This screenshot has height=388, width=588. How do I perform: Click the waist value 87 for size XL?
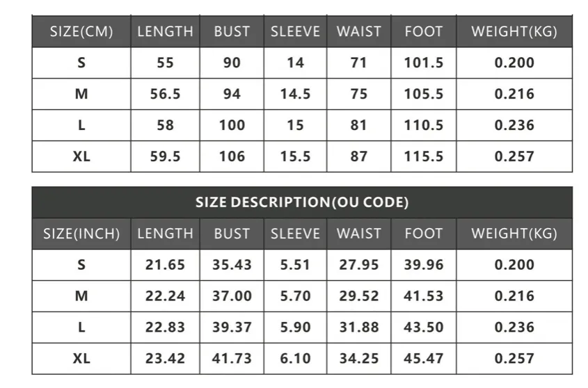(x=359, y=156)
